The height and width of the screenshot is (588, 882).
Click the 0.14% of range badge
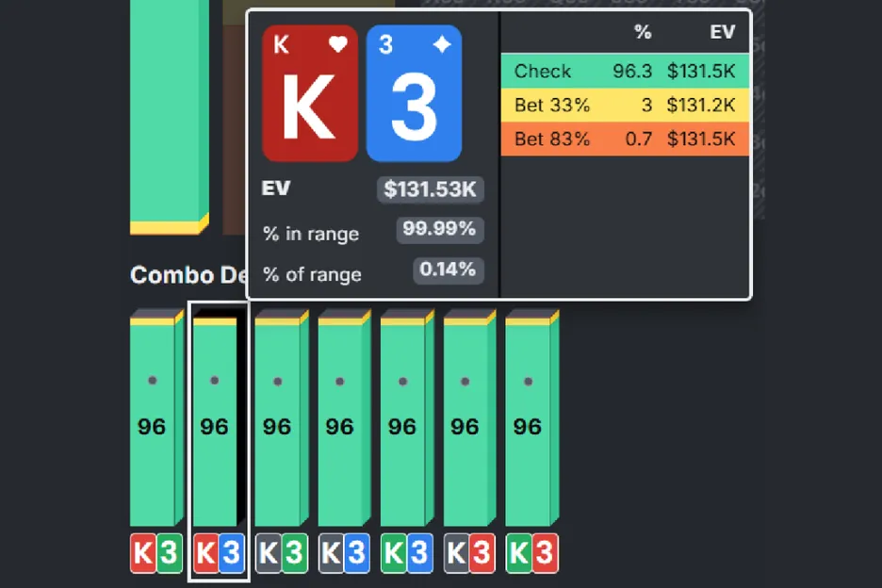point(449,270)
